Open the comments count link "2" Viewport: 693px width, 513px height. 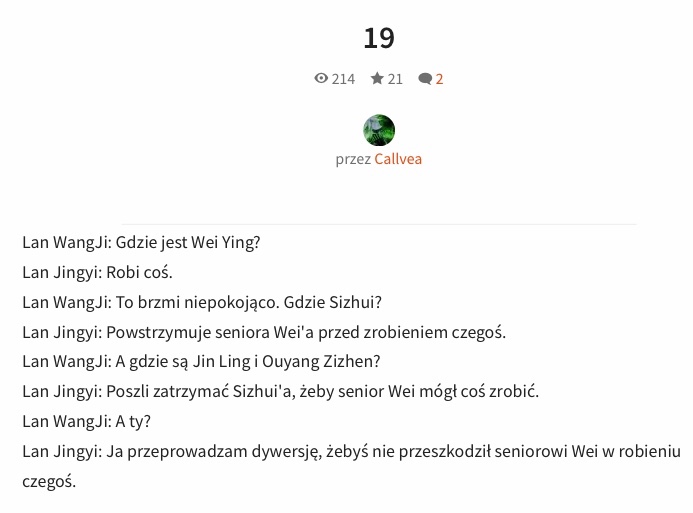[439, 79]
